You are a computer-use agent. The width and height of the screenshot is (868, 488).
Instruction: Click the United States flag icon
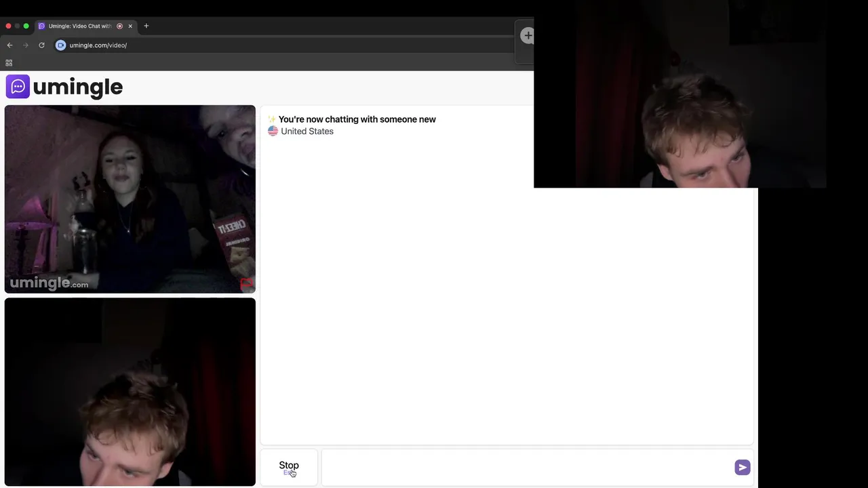[x=273, y=131]
